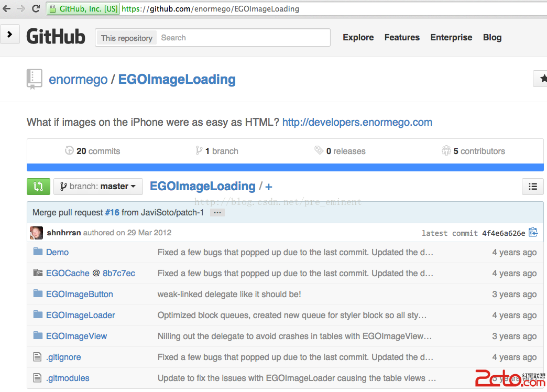The height and width of the screenshot is (392, 547).
Task: Click the .gitignore file icon
Action: point(37,357)
